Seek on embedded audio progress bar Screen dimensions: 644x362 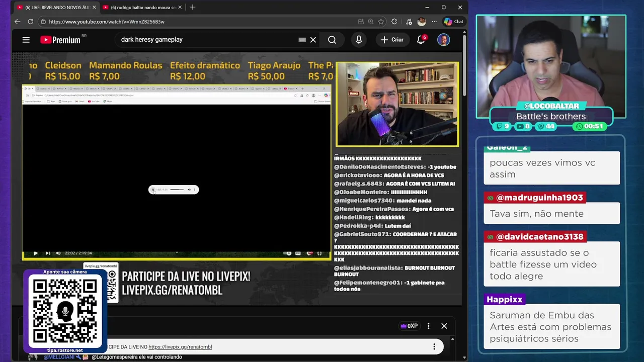coord(177,190)
